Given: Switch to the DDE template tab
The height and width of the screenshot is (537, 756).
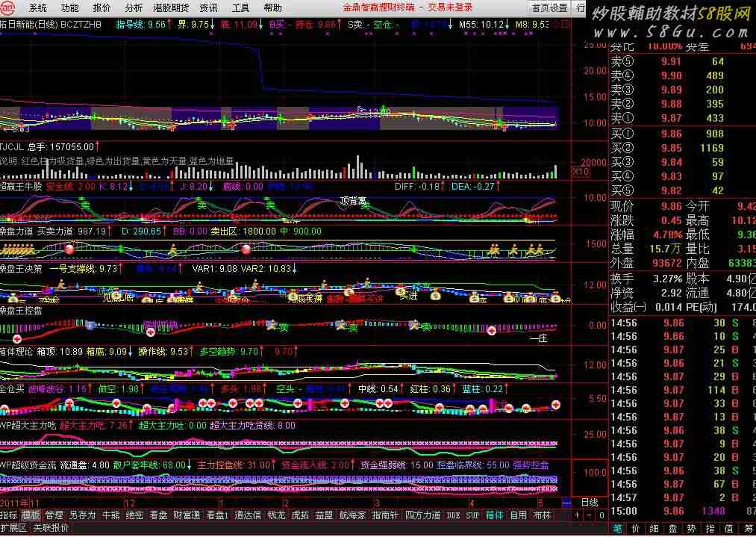Looking at the screenshot, I should click(x=453, y=515).
